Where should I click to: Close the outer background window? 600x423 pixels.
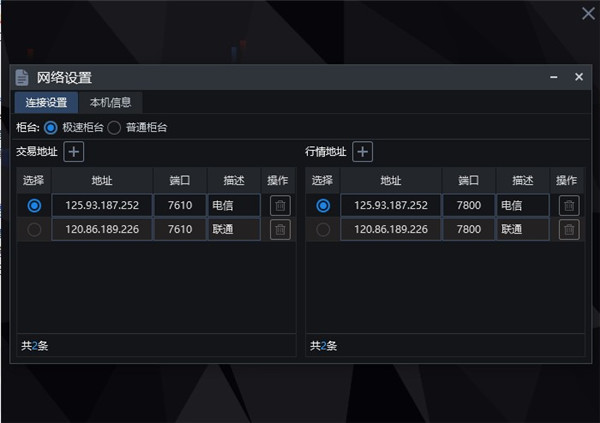589,14
